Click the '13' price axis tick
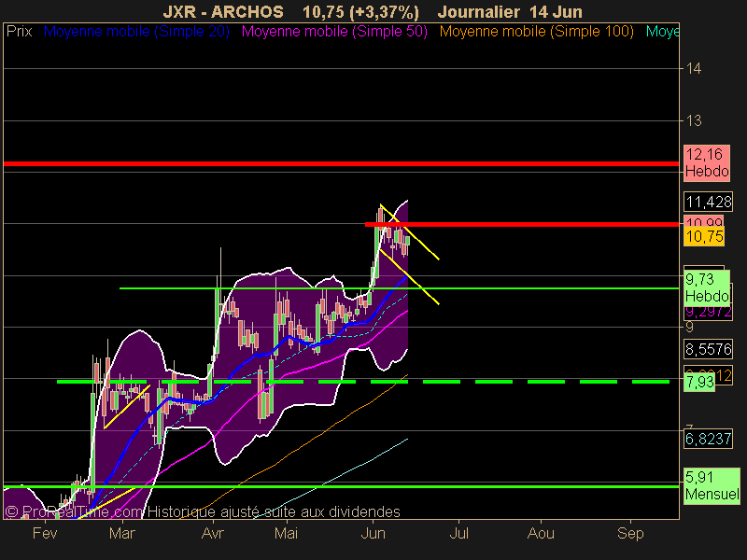Screen dimensions: 747x560 (x=694, y=121)
